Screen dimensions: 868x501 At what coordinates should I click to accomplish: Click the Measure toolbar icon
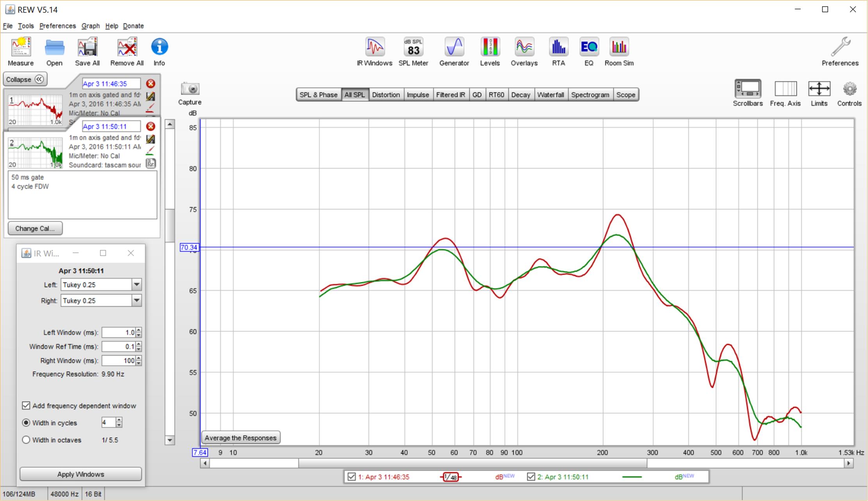pos(21,52)
